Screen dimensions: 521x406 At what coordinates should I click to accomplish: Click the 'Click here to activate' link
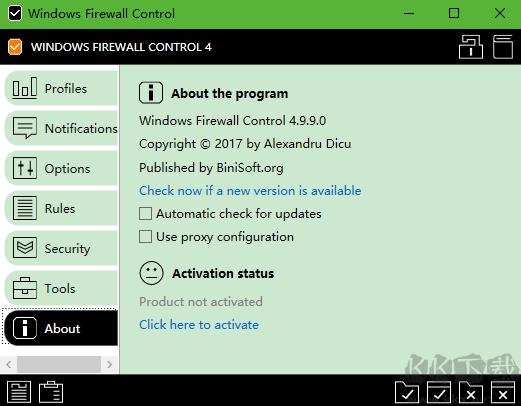(199, 325)
